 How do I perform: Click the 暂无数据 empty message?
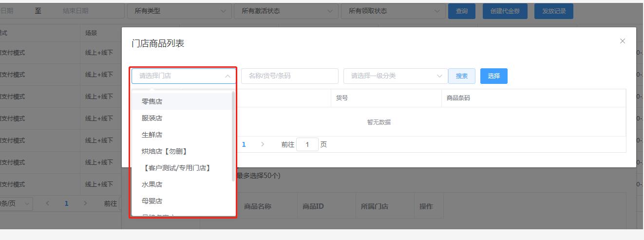[x=379, y=122]
